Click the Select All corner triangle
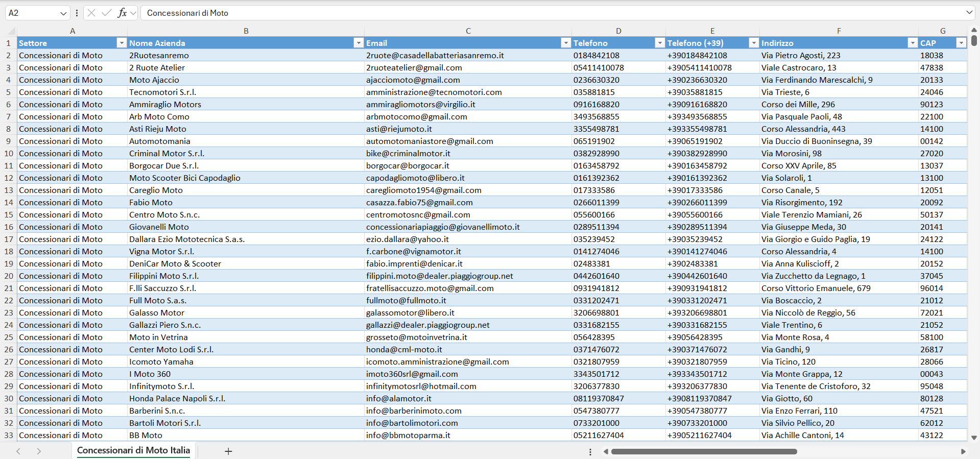 [x=11, y=31]
